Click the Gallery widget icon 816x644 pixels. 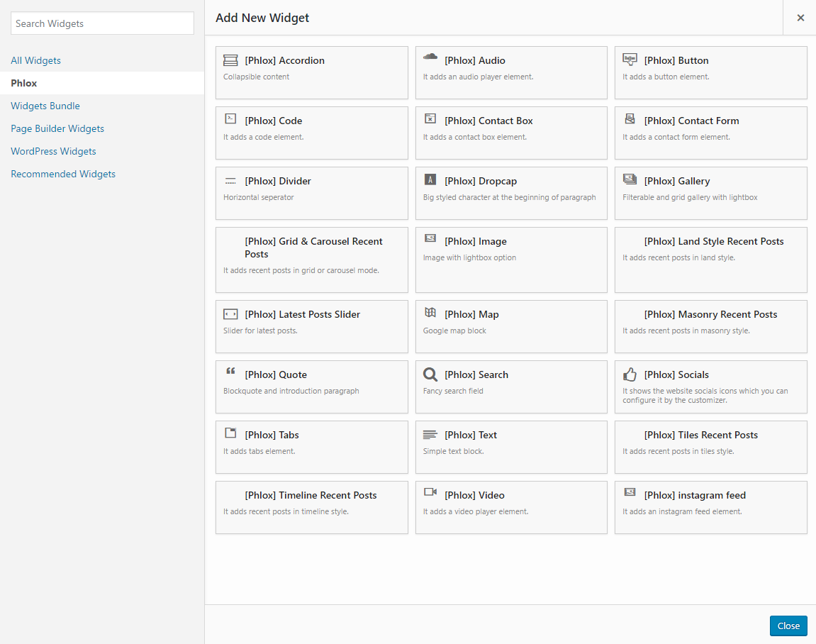pos(630,179)
